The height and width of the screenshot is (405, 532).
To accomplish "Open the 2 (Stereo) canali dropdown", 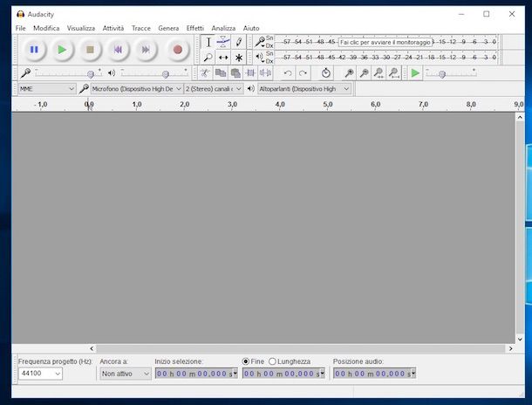I will click(x=214, y=89).
